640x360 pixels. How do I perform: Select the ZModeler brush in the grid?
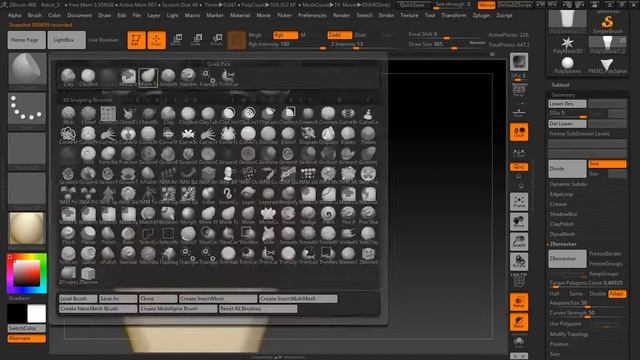click(368, 255)
